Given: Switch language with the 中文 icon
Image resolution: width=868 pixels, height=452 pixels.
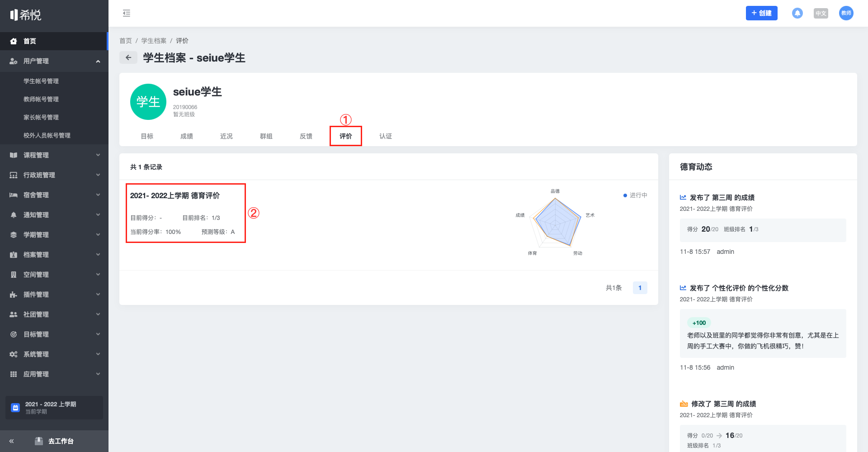Looking at the screenshot, I should coord(821,13).
